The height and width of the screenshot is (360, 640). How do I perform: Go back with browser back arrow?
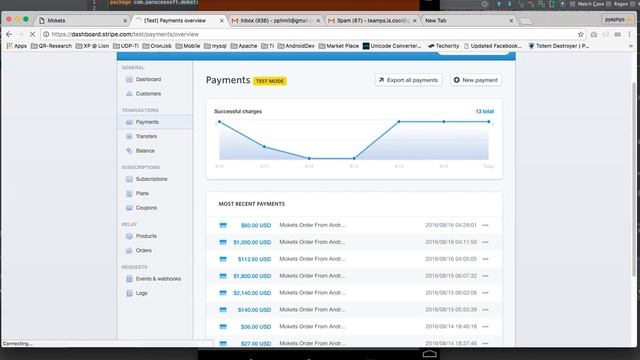[9, 34]
